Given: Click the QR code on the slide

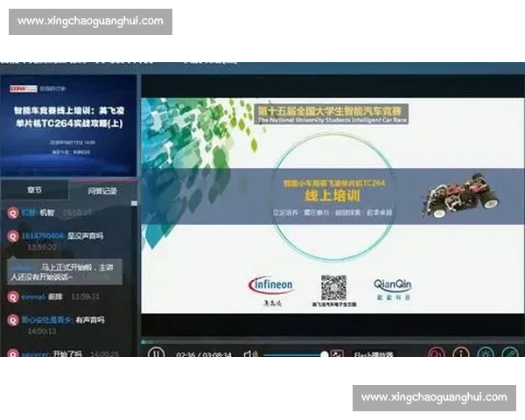Looking at the screenshot, I should pos(332,287).
